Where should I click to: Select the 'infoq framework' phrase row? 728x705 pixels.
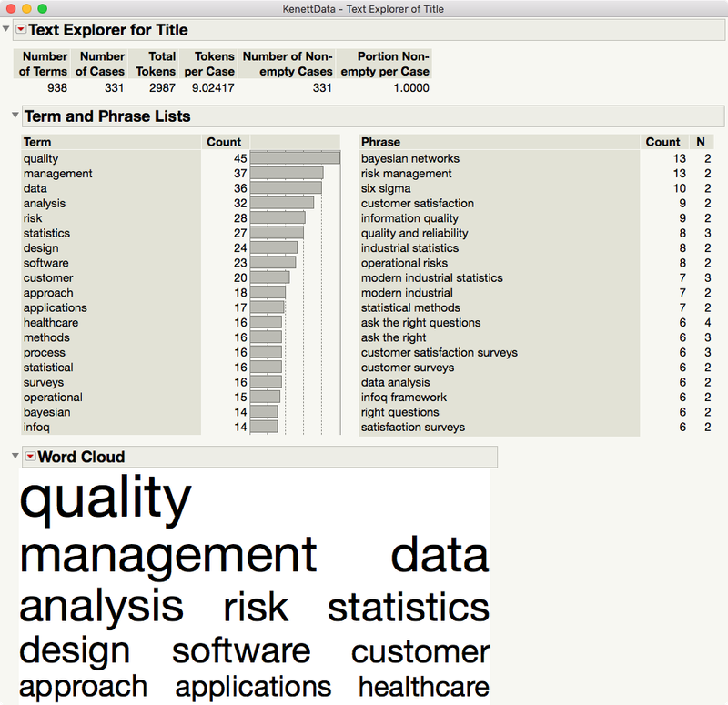click(x=403, y=398)
